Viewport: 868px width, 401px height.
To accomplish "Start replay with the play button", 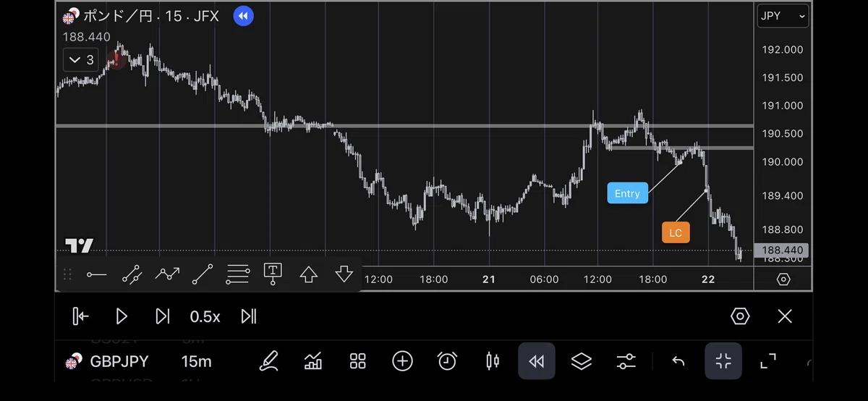I will click(122, 316).
